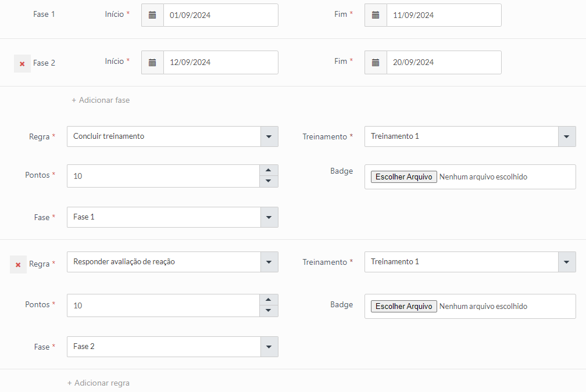Increase Pontos value for first rule
586x392 pixels.
(x=268, y=170)
